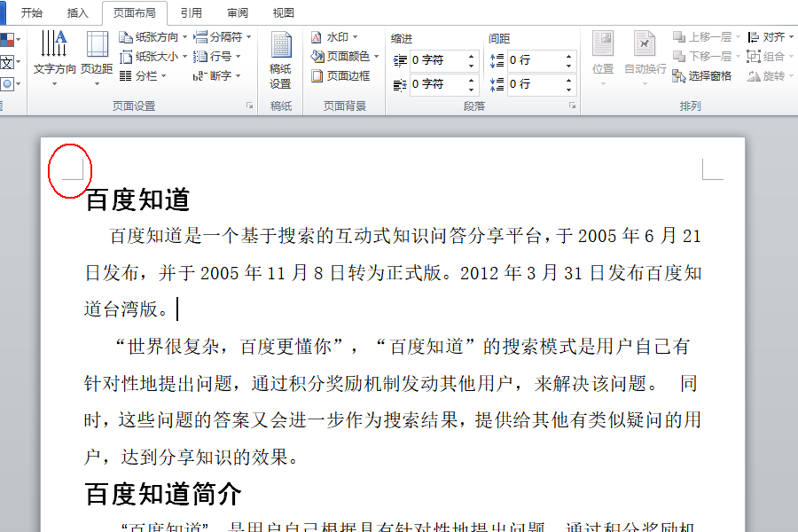Click the 纸张方向 orientation icon
The height and width of the screenshot is (532, 798).
point(125,37)
